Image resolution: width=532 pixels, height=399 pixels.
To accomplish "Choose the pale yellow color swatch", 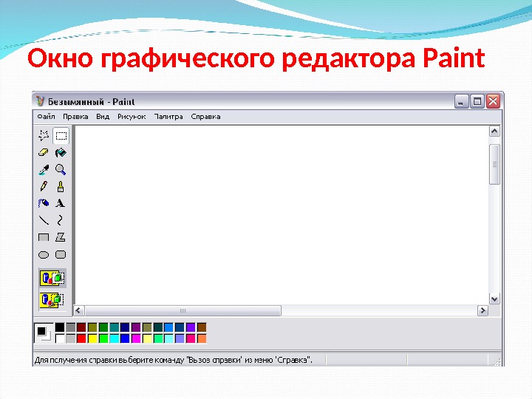I will click(x=147, y=338).
